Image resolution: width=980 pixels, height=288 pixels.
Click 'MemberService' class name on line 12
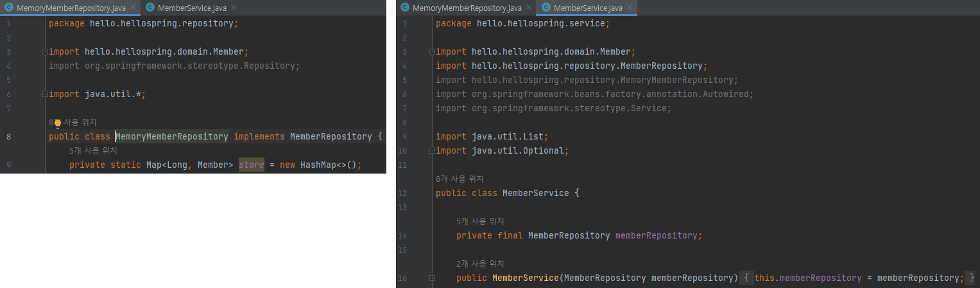pos(536,193)
